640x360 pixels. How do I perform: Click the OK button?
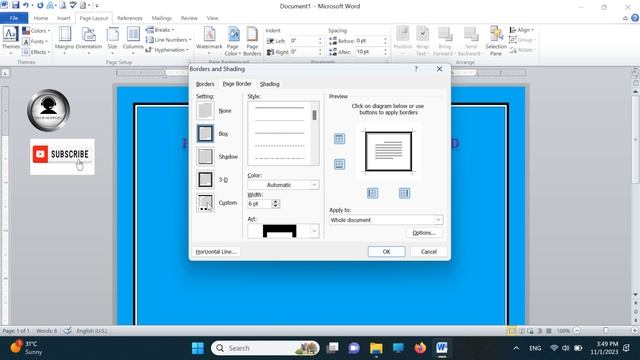387,251
